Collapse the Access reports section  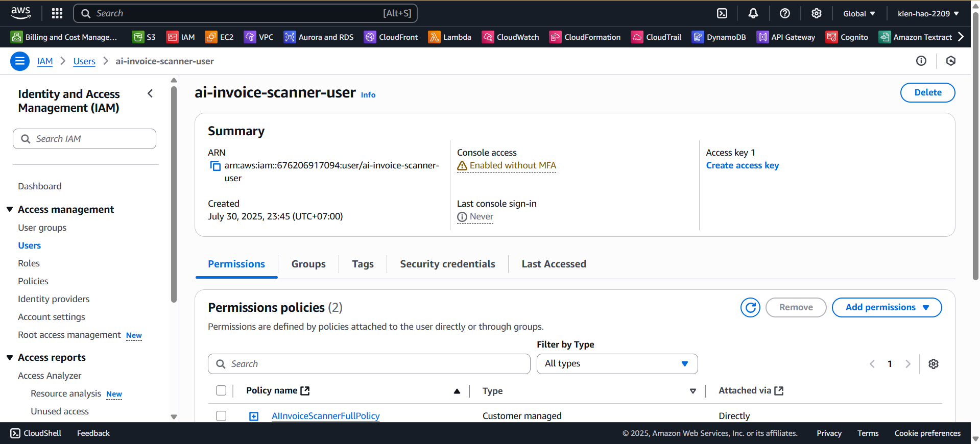tap(10, 358)
